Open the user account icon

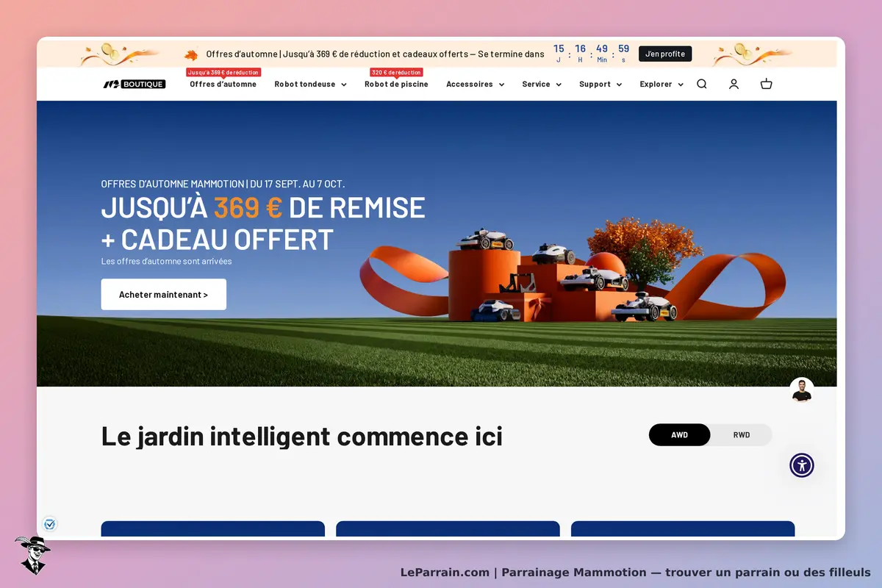point(734,84)
